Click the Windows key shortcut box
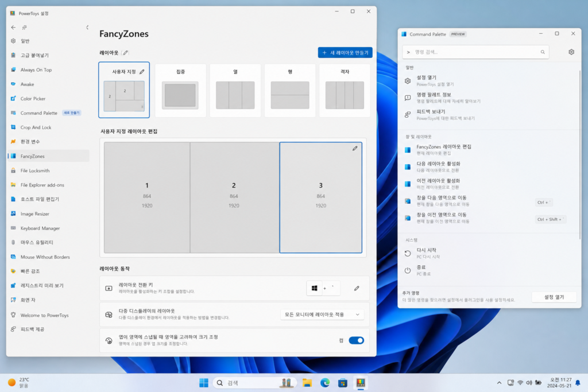This screenshot has width=588, height=392. coord(314,288)
